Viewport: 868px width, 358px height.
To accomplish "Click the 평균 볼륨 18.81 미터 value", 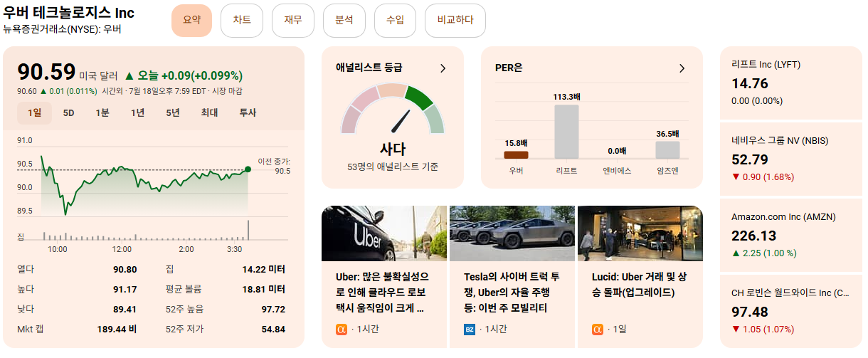I will [263, 289].
